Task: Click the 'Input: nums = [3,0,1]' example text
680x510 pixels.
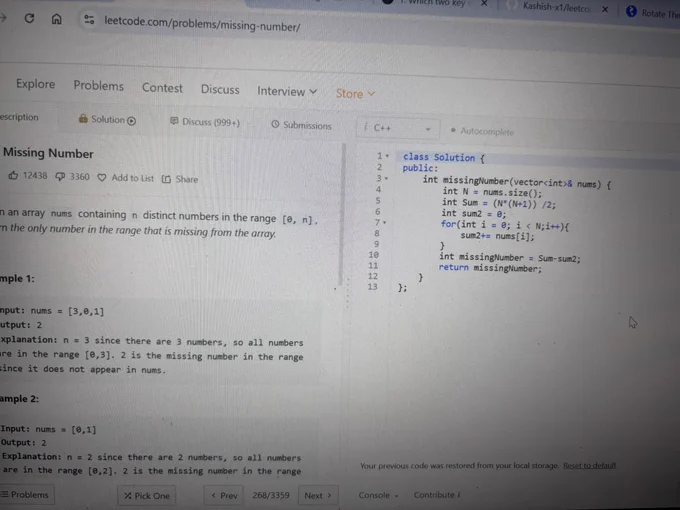Action: point(52,311)
